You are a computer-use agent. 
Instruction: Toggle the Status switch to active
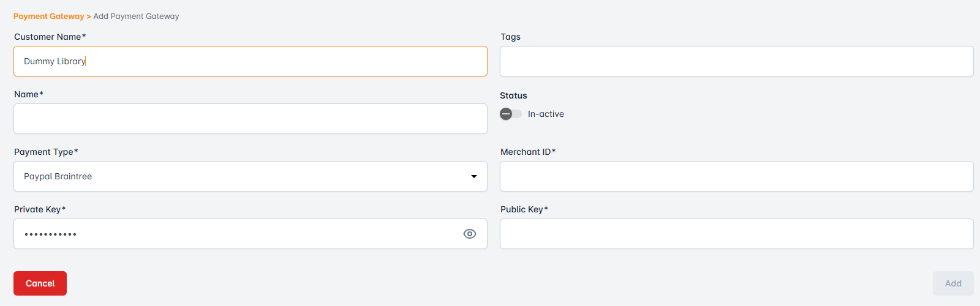pyautogui.click(x=511, y=114)
